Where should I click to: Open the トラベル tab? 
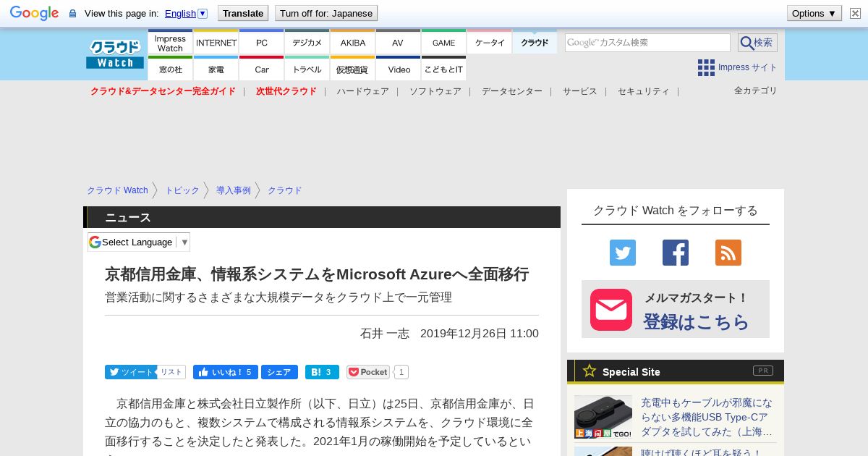(307, 69)
